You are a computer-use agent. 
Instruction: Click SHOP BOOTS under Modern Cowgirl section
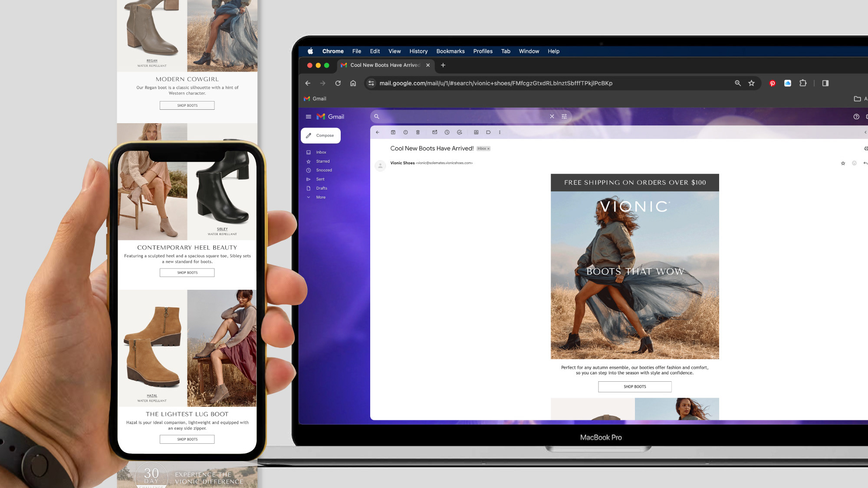click(x=187, y=105)
